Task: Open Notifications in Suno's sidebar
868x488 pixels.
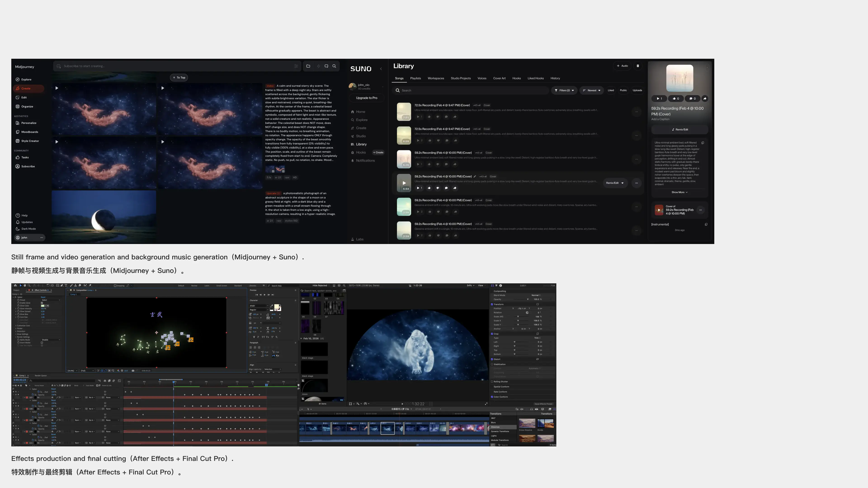Action: click(x=363, y=161)
